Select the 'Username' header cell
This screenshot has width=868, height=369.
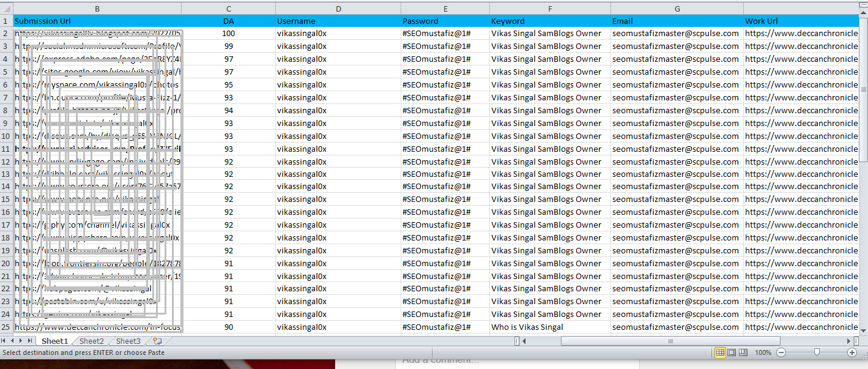(338, 21)
